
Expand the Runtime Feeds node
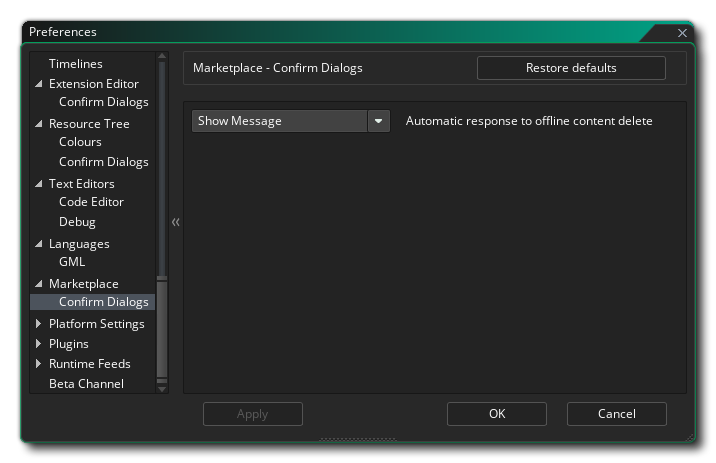coord(38,364)
